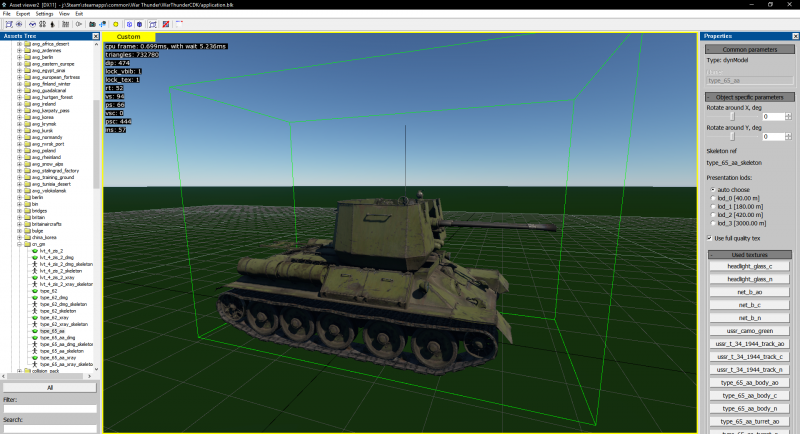Open the Export menu
Screen dimensions: 800x434
(23, 14)
